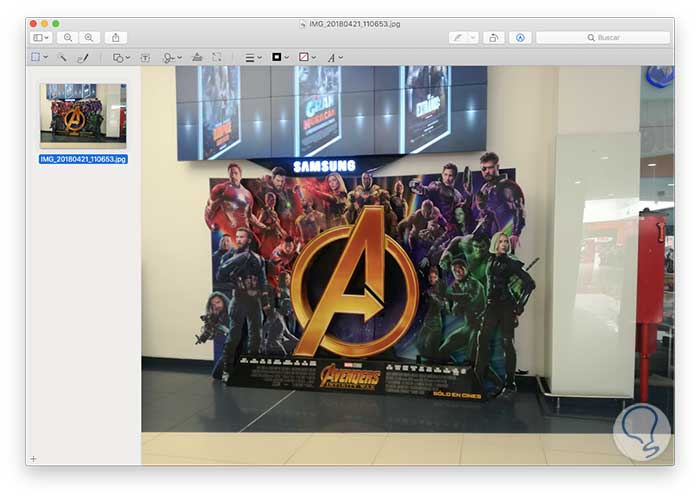700x499 pixels.
Task: Open the line style menu
Action: (250, 58)
